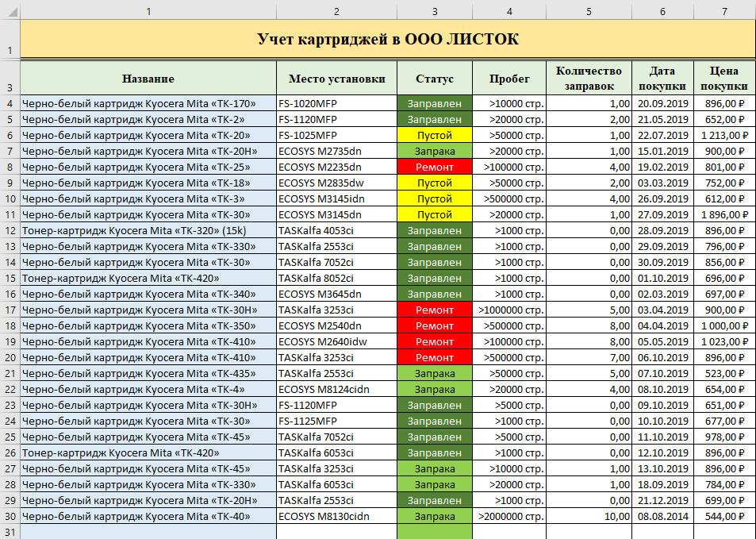Image resolution: width=756 pixels, height=539 pixels.
Task: Select the purchase date cell 08.08.2014
Action: (x=662, y=516)
